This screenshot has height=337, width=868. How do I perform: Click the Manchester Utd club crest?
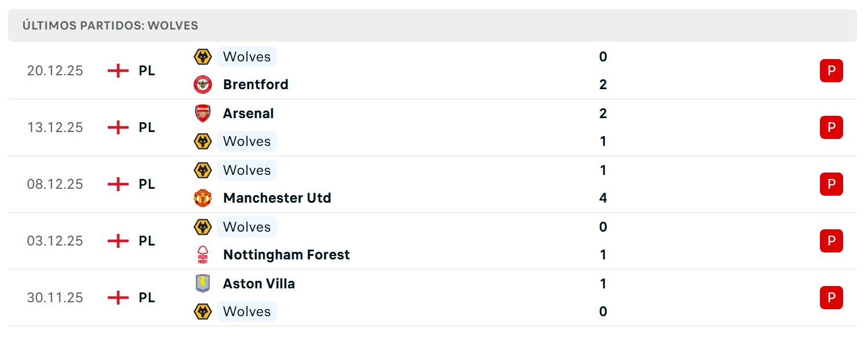pos(203,198)
